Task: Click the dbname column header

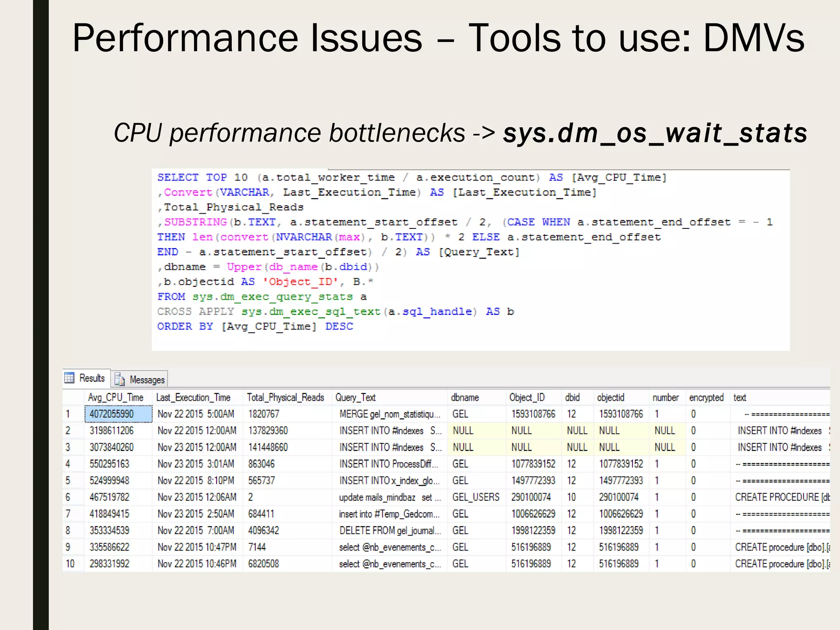Action: tap(465, 397)
